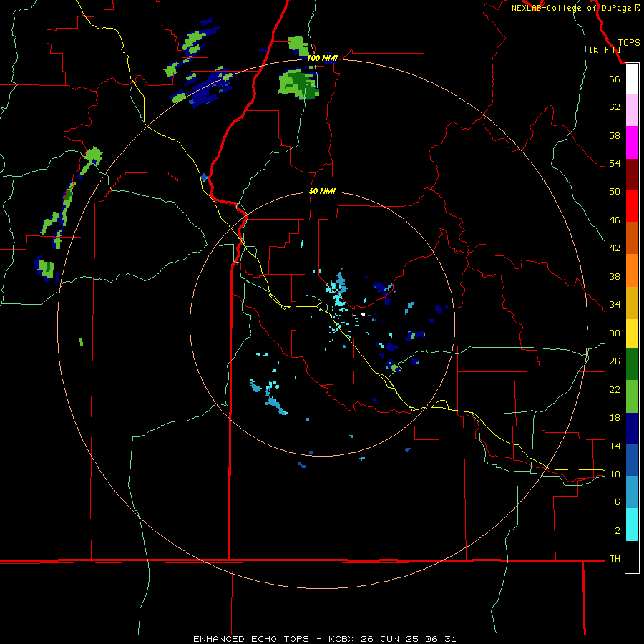644x644 pixels.
Task: Click the "TH" threshold label
Action: coord(615,559)
